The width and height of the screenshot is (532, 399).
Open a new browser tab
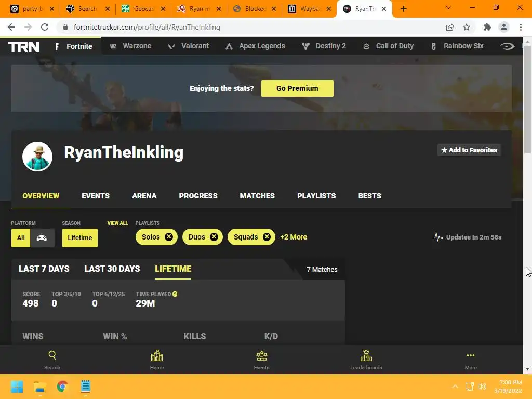(x=403, y=9)
